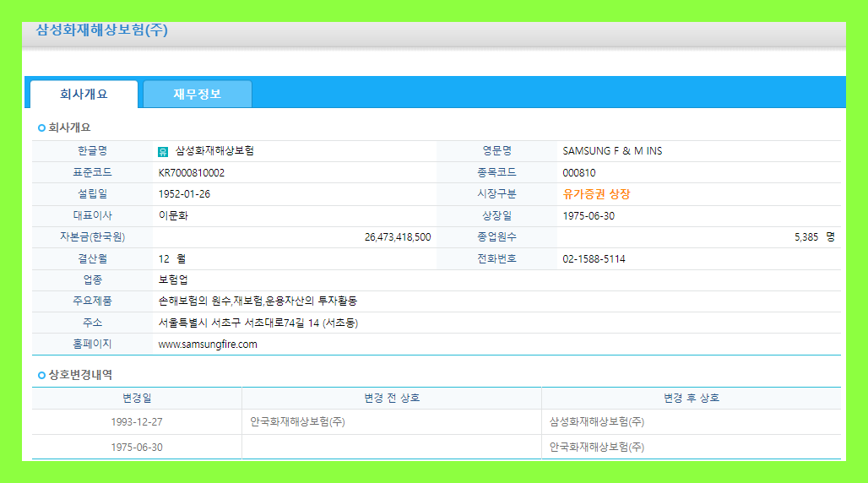Select the employee count 5,385
Screen dimensions: 868x483
coord(806,237)
